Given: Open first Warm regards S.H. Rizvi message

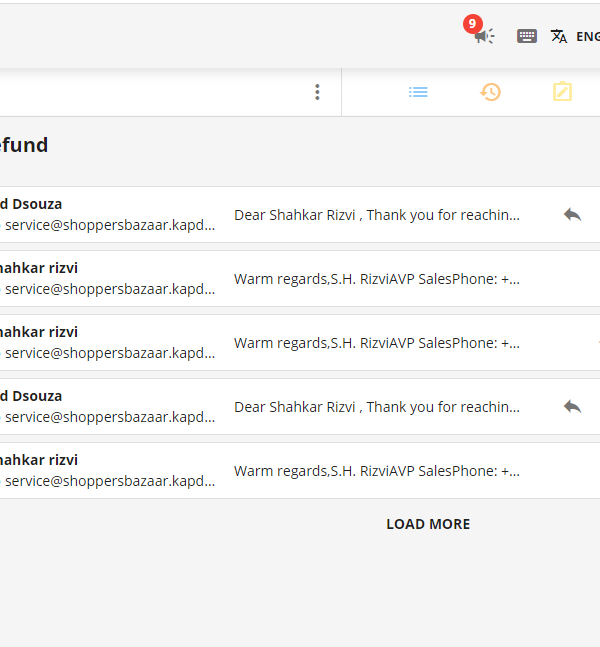Looking at the screenshot, I should (377, 279).
